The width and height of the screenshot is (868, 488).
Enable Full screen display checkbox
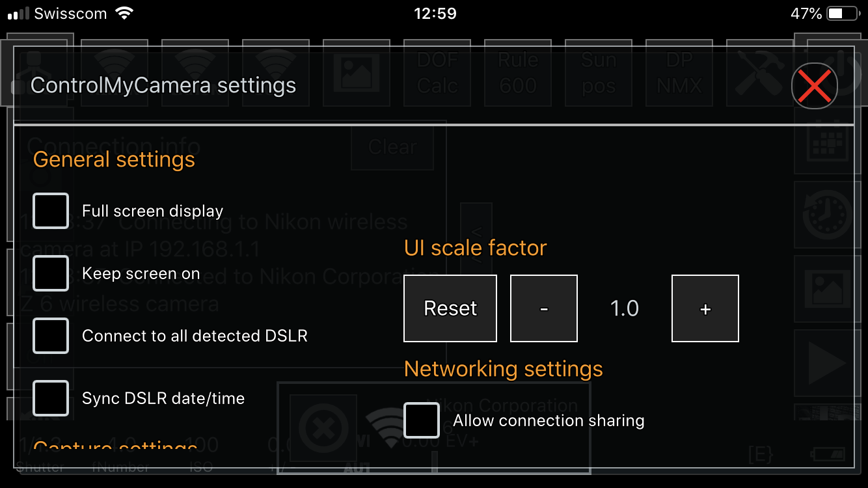(51, 211)
